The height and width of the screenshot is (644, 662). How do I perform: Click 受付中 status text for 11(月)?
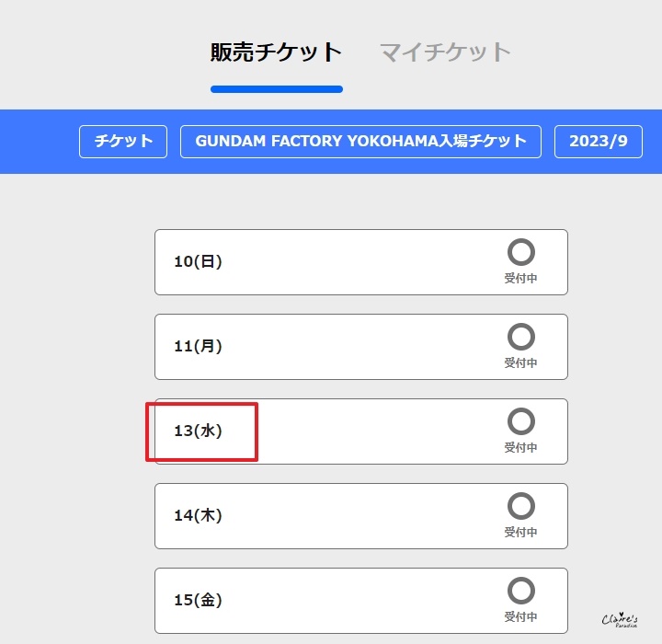coord(520,363)
